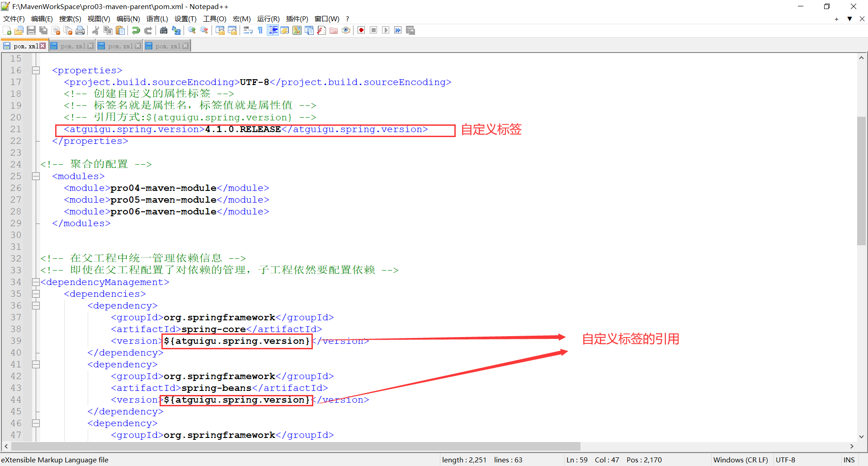
Task: Collapse the dependency fold at line 46
Action: [x=36, y=423]
